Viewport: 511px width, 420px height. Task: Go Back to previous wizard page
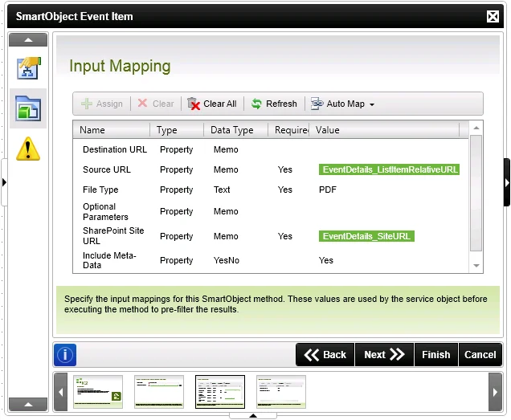coord(325,354)
